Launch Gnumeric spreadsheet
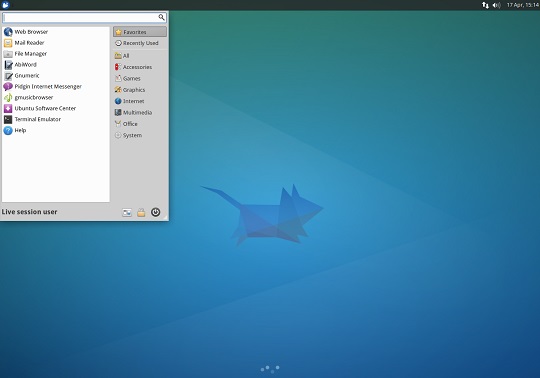Screen dimensions: 540x378 [x=56, y=75]
